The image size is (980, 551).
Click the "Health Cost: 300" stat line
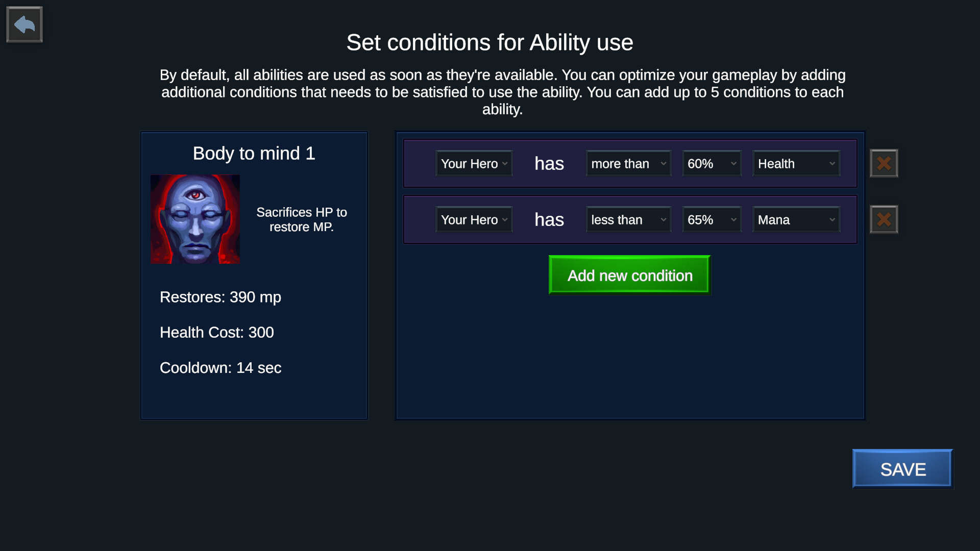pos(216,333)
